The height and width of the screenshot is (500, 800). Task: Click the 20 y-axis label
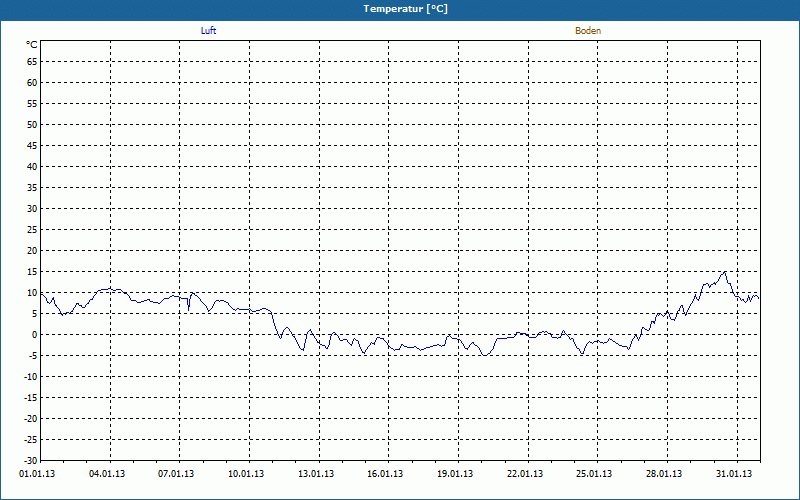point(32,251)
